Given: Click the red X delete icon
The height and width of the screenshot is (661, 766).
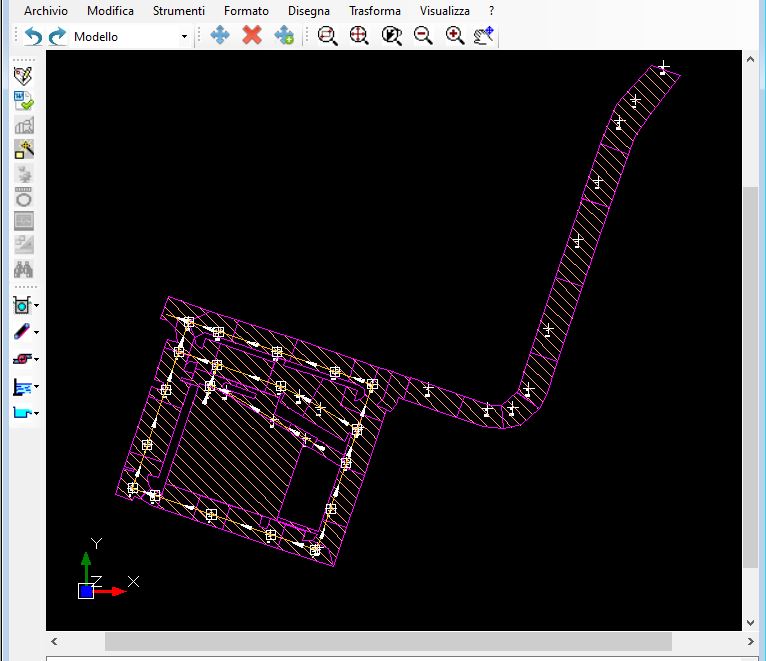Looking at the screenshot, I should [252, 36].
